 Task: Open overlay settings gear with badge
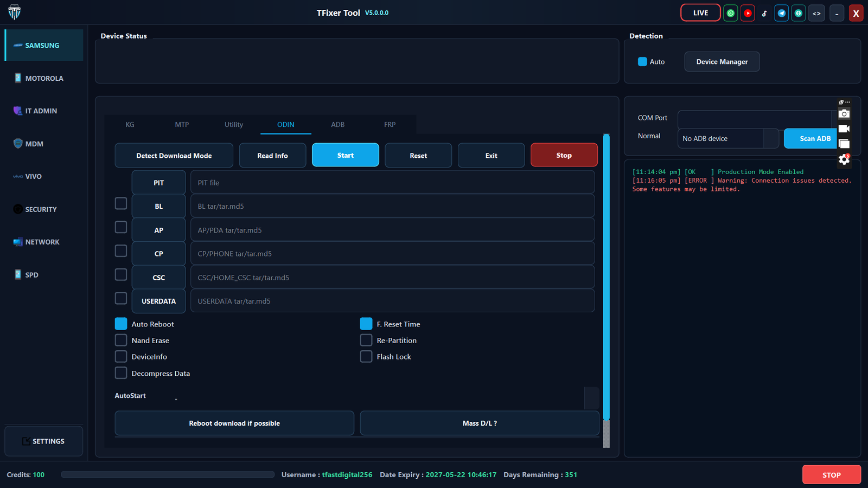tap(844, 159)
